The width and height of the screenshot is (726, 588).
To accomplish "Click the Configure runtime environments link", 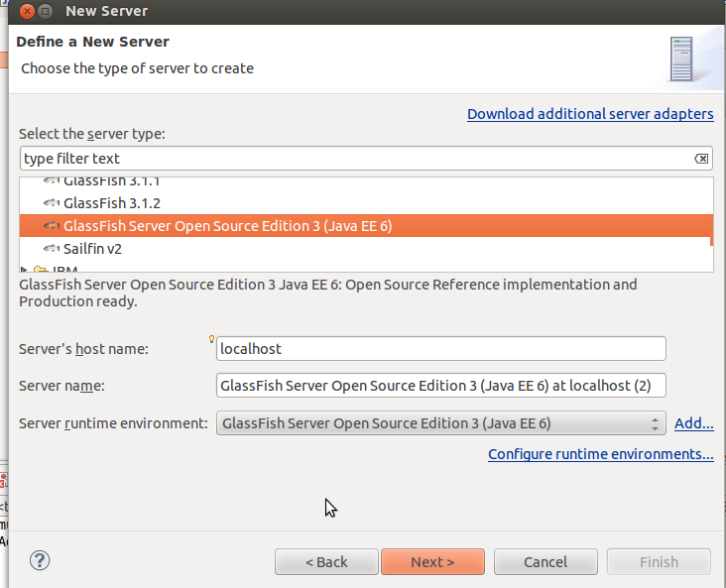I will [600, 454].
